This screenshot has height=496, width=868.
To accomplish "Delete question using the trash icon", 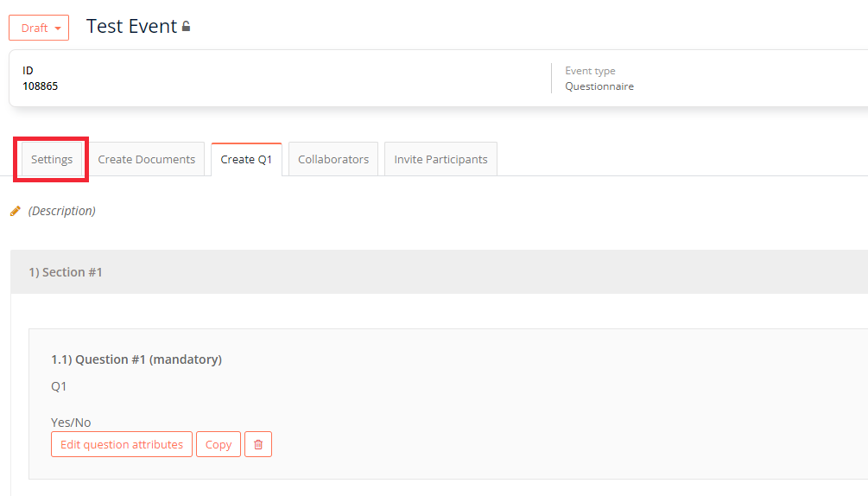I will (258, 444).
